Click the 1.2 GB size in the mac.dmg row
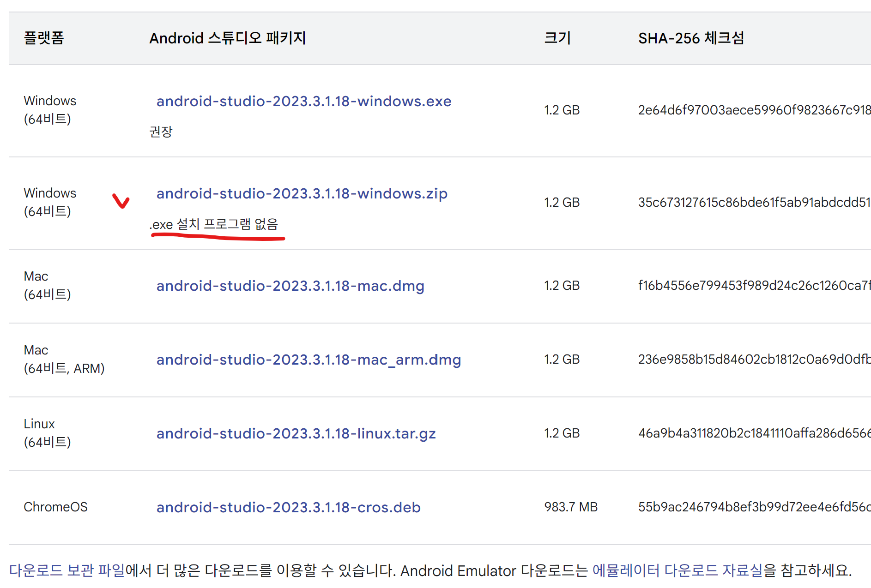This screenshot has width=871, height=588. point(562,285)
